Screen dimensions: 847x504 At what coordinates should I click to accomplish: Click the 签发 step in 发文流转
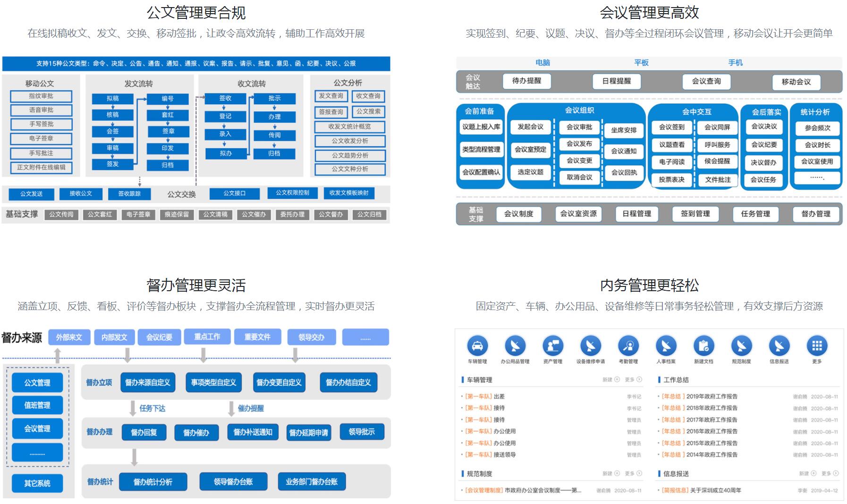112,164
